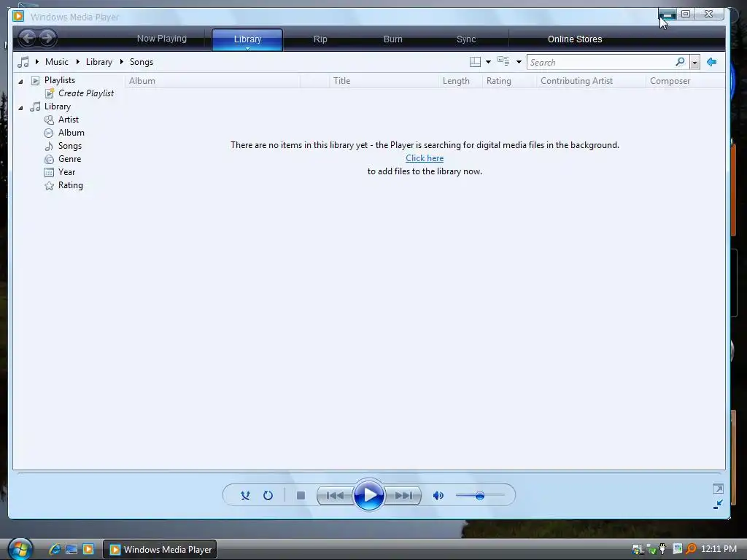Open the Rating view in sidebar
The height and width of the screenshot is (560, 747).
[x=71, y=185]
